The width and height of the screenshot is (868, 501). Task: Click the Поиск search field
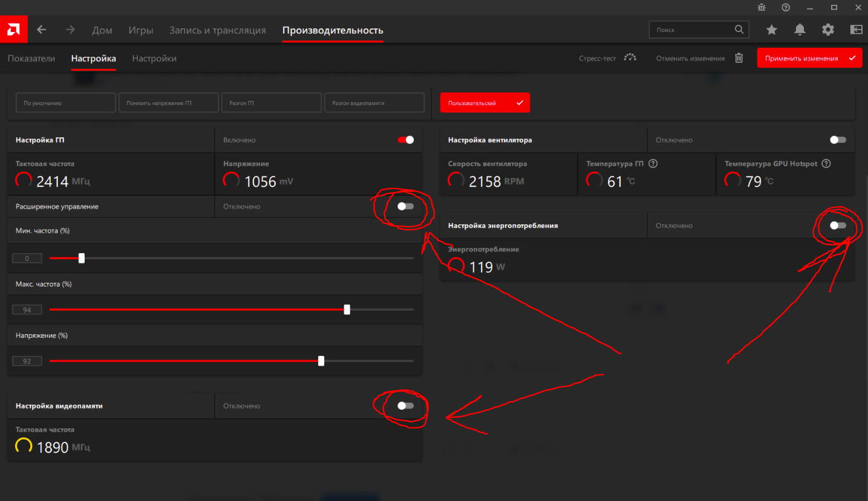(x=699, y=30)
